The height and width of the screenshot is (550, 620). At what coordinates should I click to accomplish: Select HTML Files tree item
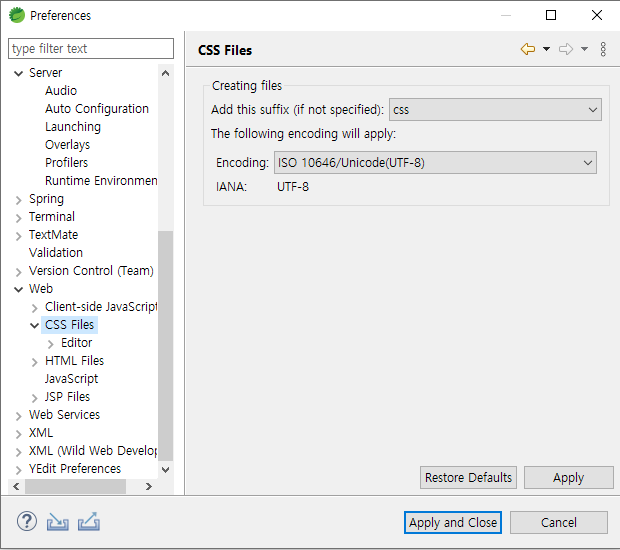click(75, 361)
